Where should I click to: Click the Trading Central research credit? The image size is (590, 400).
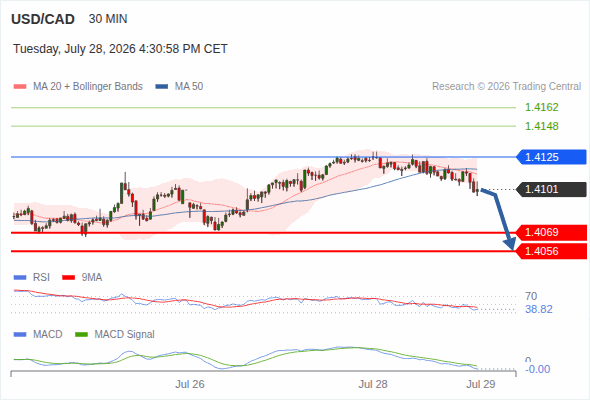point(506,87)
